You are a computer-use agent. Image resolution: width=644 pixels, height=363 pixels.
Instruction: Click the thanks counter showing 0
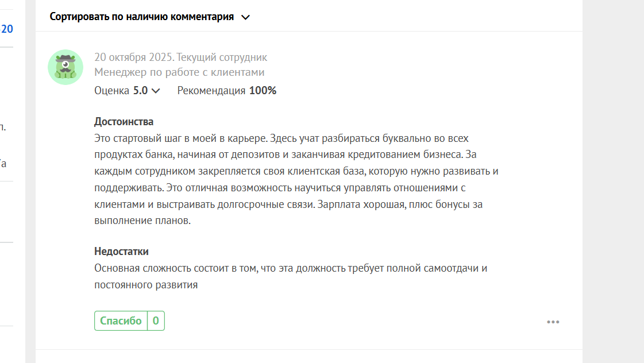click(x=156, y=321)
